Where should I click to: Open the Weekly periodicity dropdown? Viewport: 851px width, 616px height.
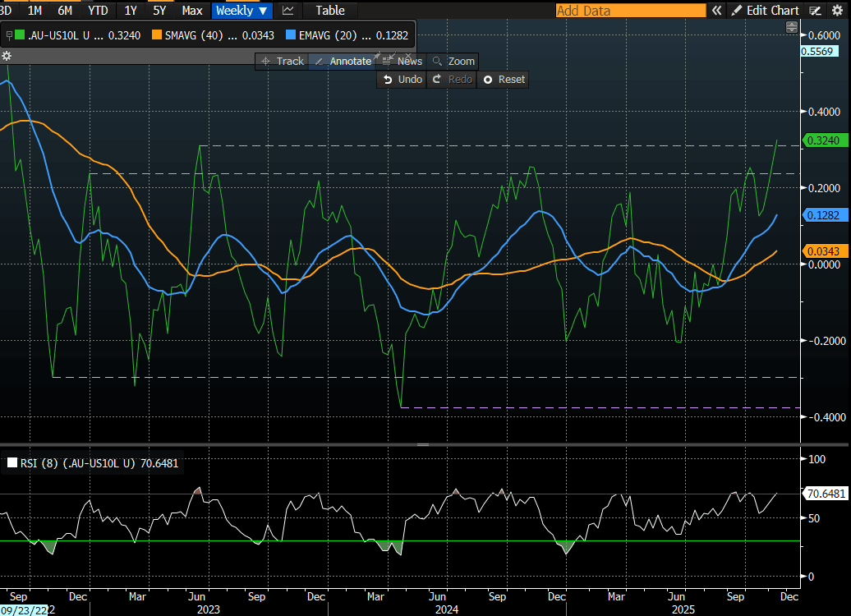tap(241, 11)
